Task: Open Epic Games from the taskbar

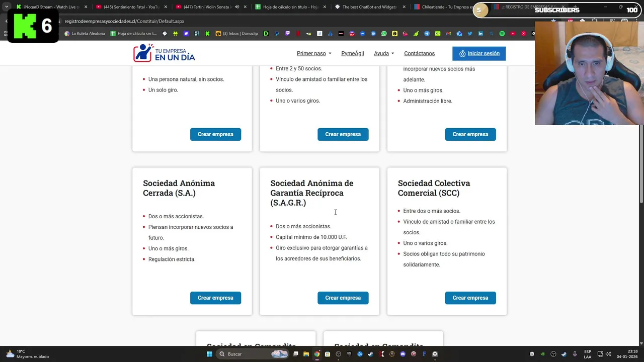Action: 349,354
